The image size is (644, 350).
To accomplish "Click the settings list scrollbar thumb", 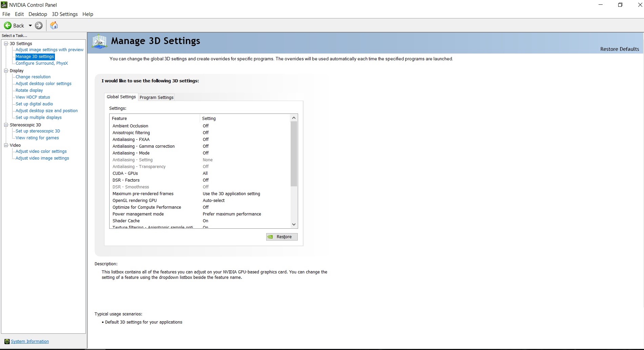I will pos(294,154).
